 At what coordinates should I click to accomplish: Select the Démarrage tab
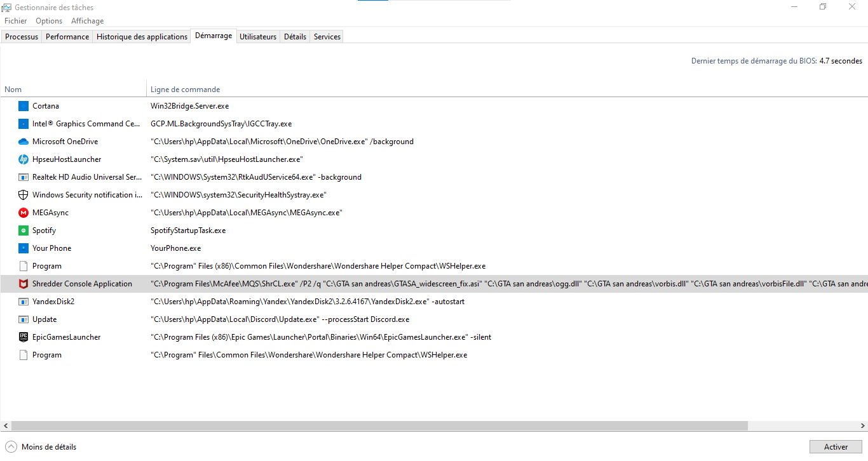[214, 36]
